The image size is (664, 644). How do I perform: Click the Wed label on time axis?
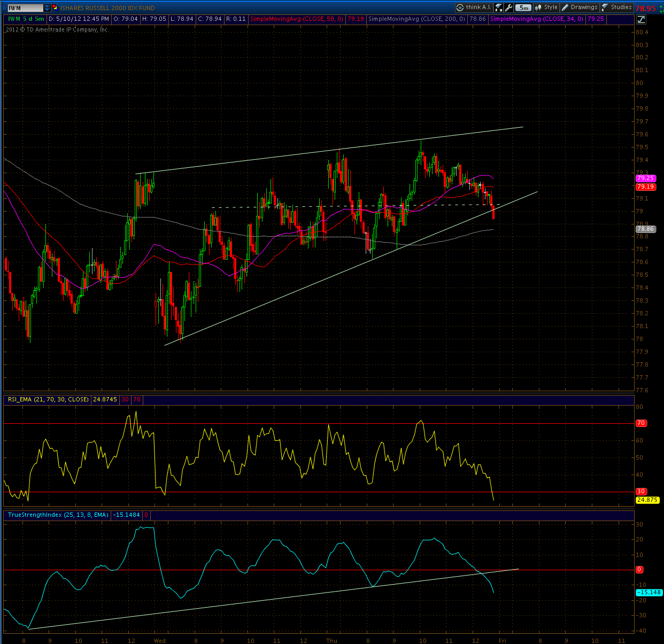point(159,640)
